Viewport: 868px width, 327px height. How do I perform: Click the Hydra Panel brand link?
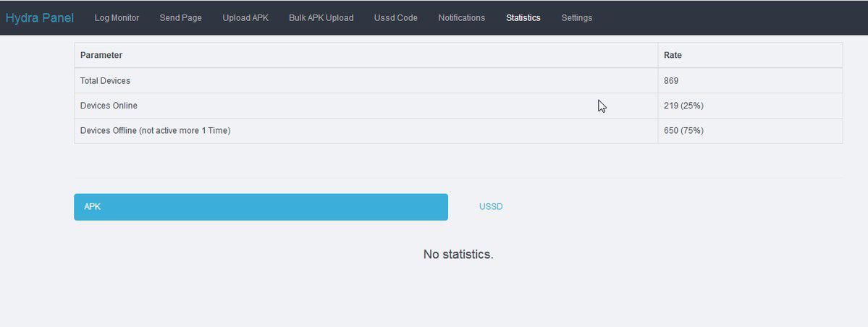tap(40, 17)
